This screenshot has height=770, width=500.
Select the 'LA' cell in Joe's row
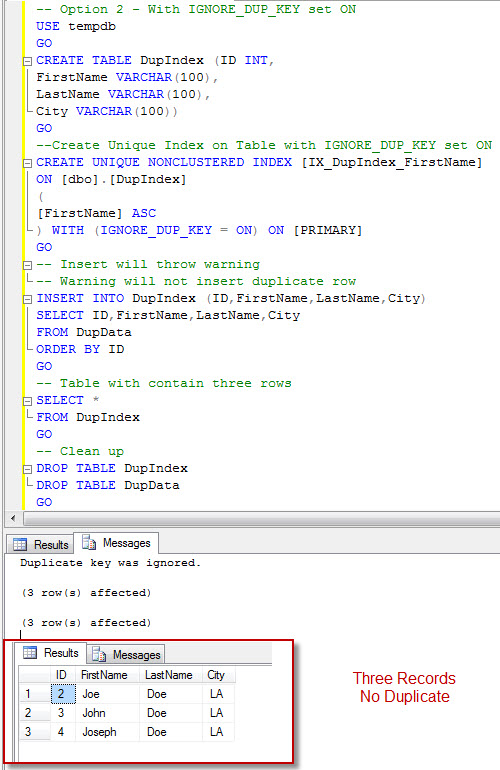pos(219,694)
